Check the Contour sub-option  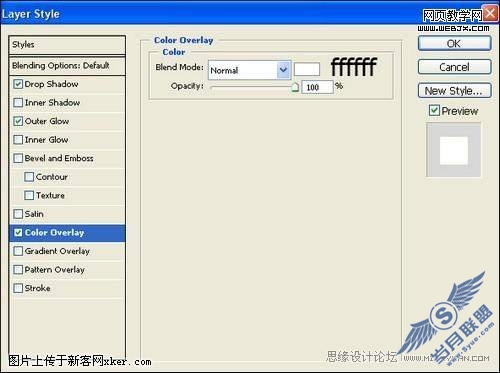tap(29, 177)
